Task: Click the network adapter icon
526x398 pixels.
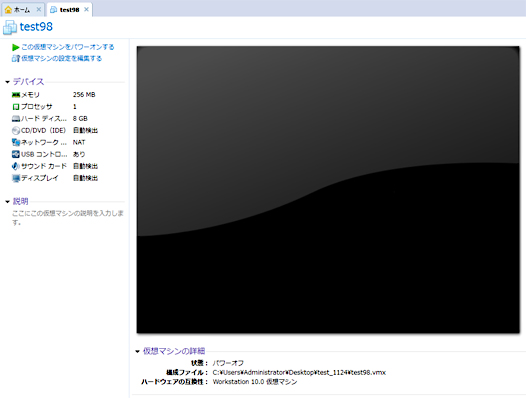Action: pos(16,142)
